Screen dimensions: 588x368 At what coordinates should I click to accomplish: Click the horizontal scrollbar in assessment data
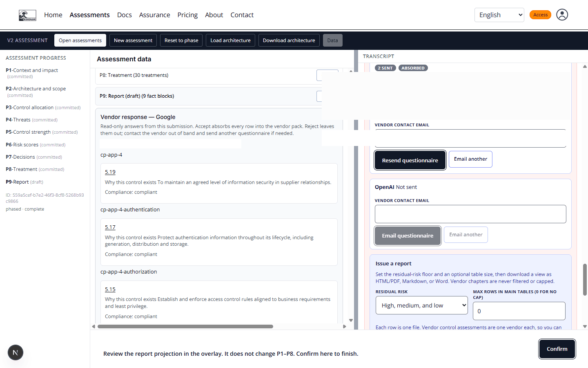click(185, 327)
